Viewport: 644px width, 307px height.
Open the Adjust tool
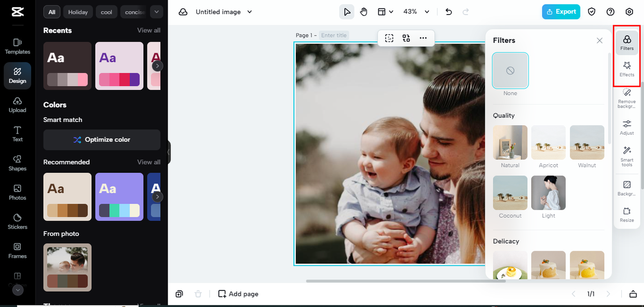click(627, 127)
